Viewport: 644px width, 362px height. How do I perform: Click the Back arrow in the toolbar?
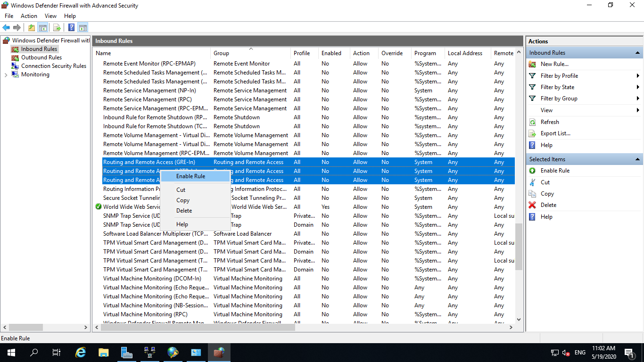click(x=6, y=27)
